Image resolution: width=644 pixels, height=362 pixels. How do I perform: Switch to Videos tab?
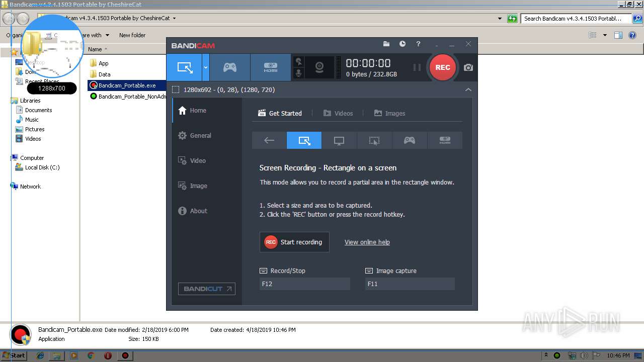(x=338, y=113)
